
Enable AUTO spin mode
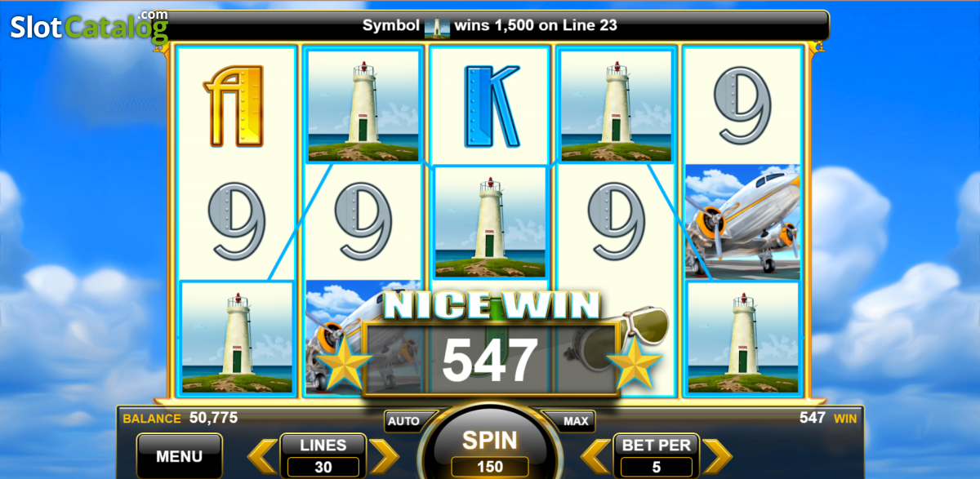pos(403,421)
